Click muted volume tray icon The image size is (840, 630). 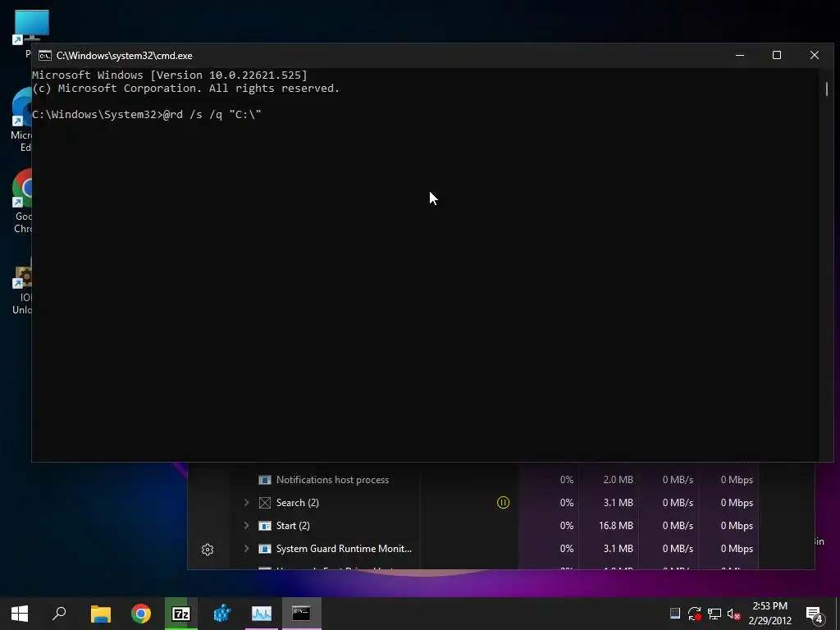(734, 614)
